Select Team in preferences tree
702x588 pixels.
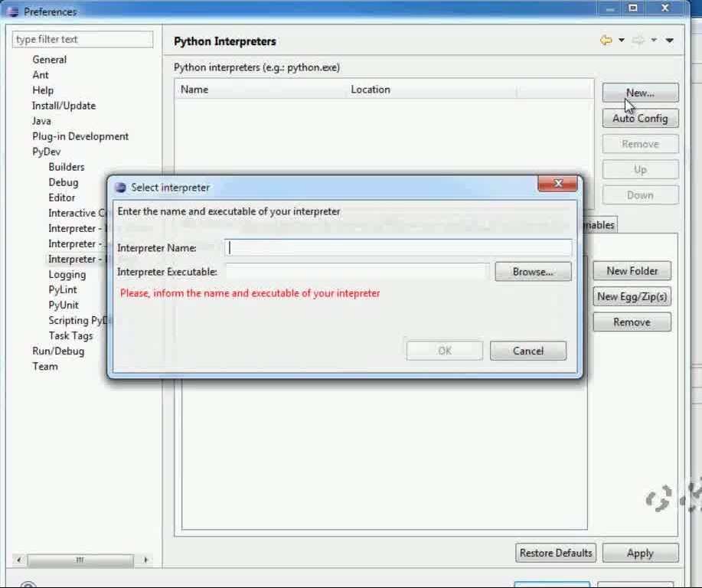tap(44, 366)
